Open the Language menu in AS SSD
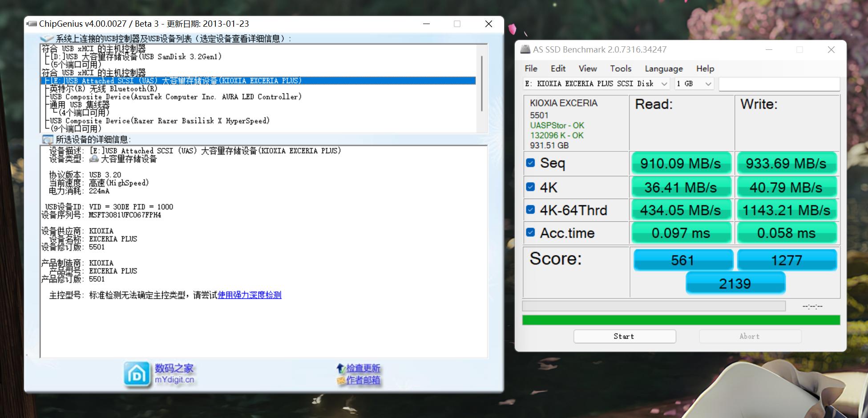This screenshot has width=868, height=418. (x=664, y=69)
